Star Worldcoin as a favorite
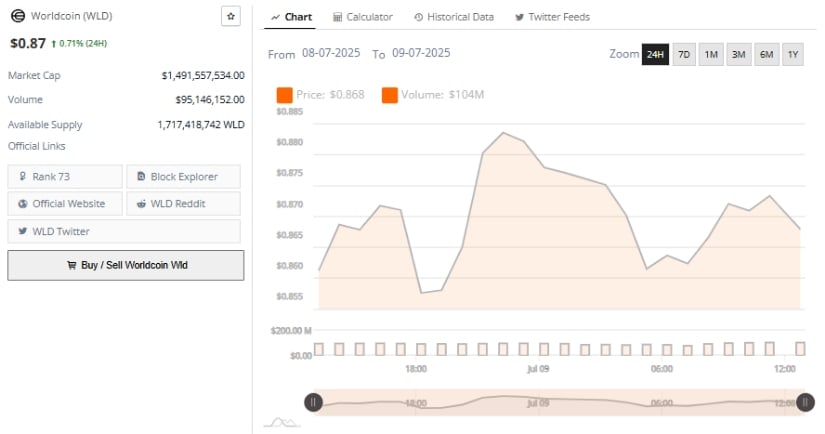 point(230,16)
